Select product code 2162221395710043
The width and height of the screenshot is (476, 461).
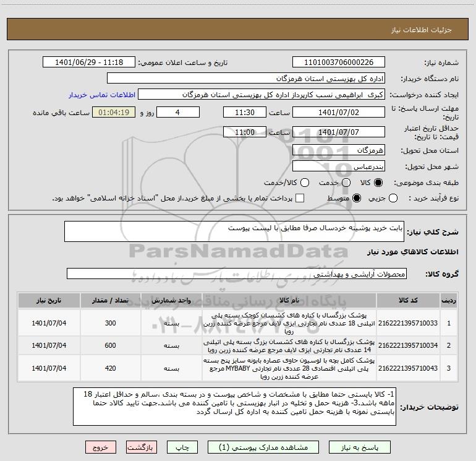[x=408, y=368]
